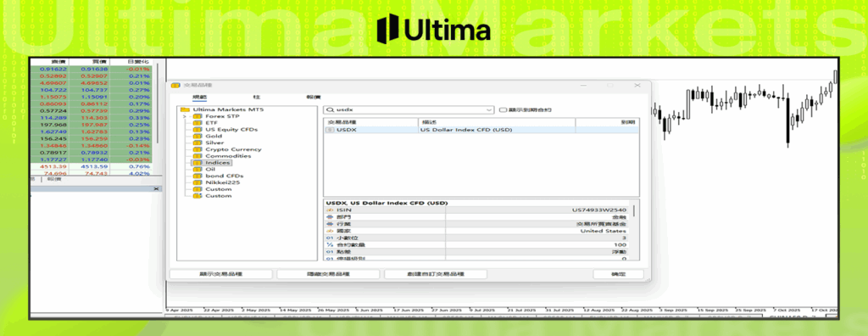This screenshot has width=868, height=336.
Task: Click the 交易品種 dialog title icon
Action: [175, 86]
